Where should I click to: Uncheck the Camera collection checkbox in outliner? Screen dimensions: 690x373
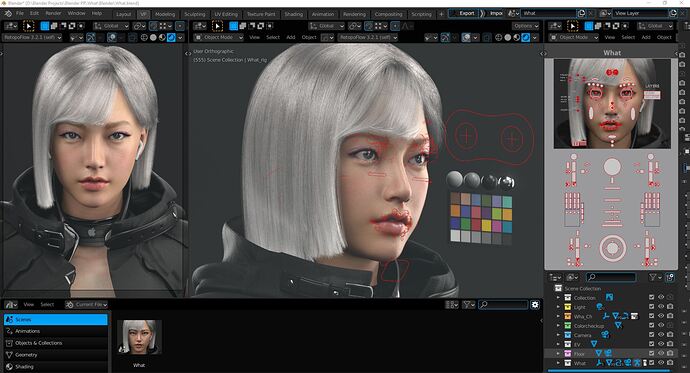[652, 335]
